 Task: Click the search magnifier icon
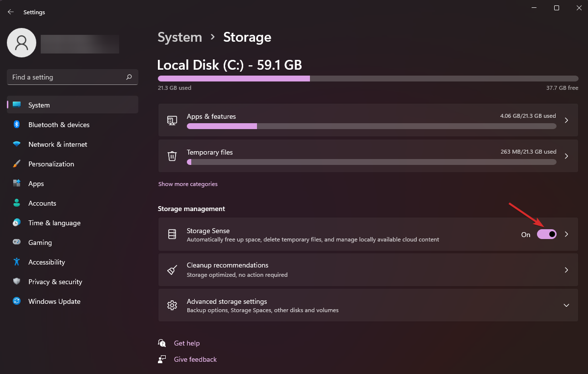[129, 77]
